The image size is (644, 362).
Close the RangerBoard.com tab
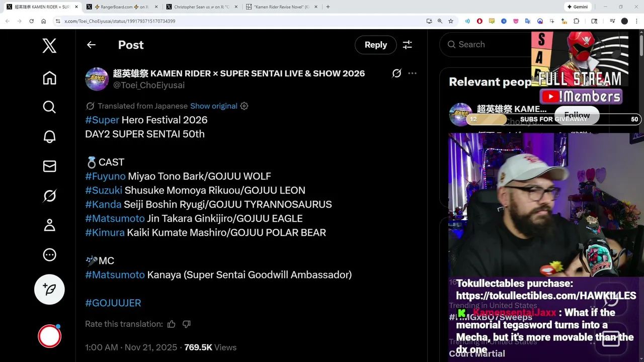(156, 7)
